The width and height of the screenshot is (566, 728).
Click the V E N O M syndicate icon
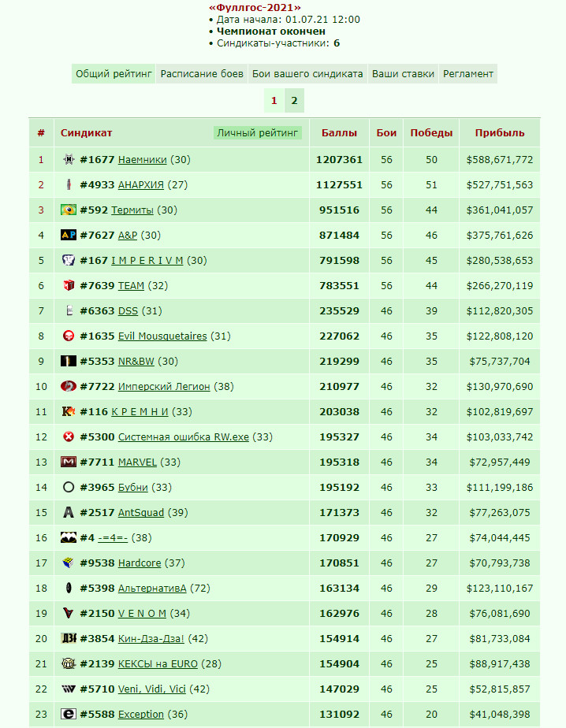69,613
